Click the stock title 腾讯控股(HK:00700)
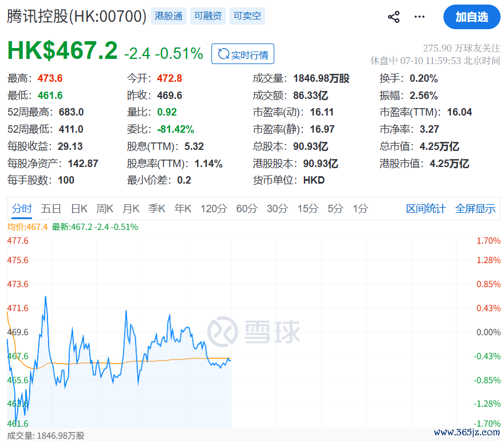504x441 pixels. click(x=77, y=16)
